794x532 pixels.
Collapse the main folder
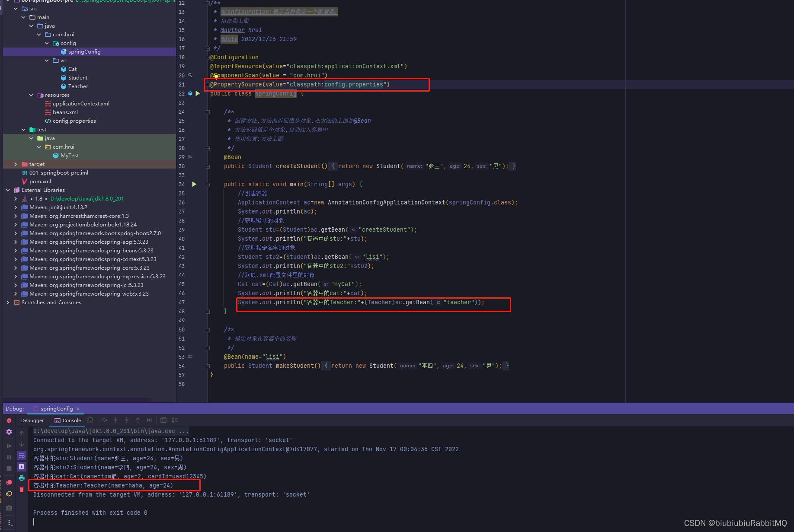23,17
